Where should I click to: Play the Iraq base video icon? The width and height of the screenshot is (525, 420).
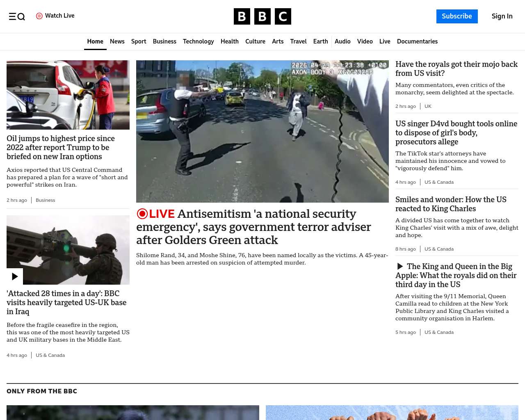(x=15, y=276)
